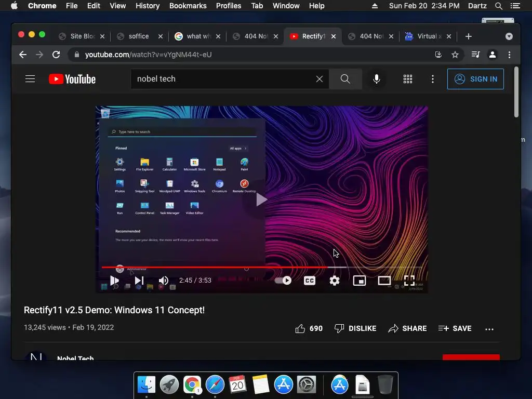Save the video to a playlist
The height and width of the screenshot is (399, 532).
(x=455, y=328)
